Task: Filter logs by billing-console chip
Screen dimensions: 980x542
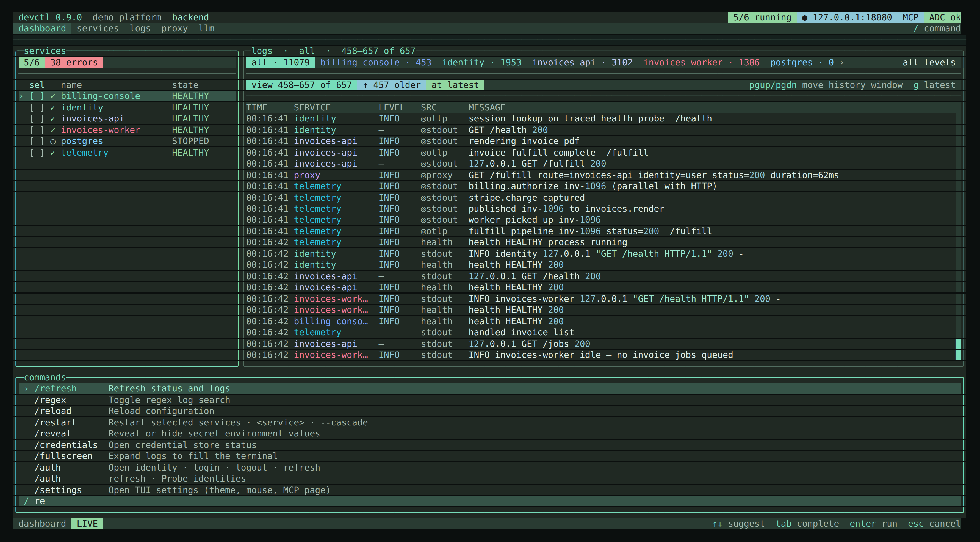Action: coord(375,62)
